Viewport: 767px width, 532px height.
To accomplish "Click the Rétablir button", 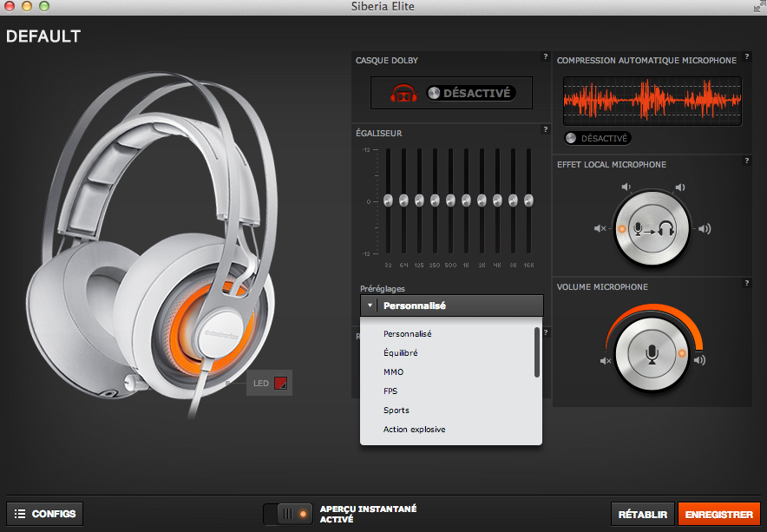I will coord(642,514).
